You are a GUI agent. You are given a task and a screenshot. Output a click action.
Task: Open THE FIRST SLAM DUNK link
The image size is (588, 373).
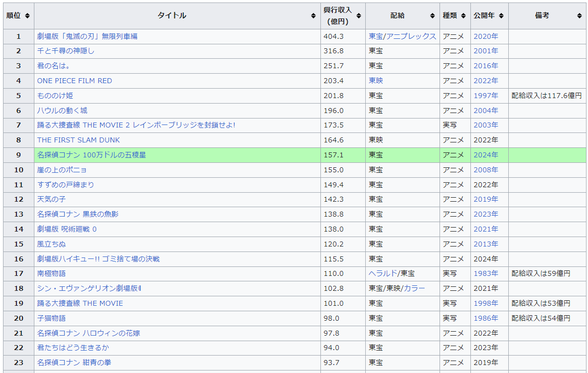pyautogui.click(x=78, y=140)
